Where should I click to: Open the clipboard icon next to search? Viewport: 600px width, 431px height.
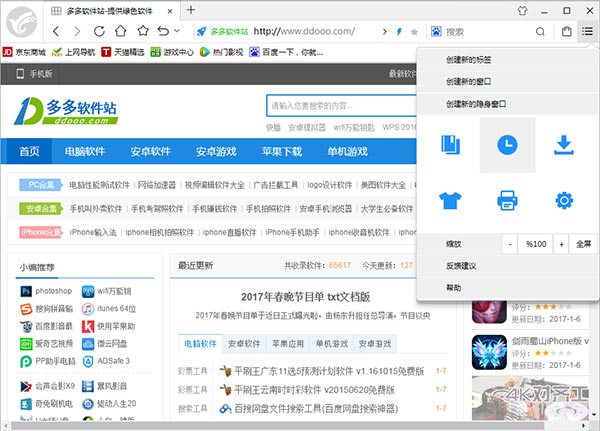tap(567, 31)
